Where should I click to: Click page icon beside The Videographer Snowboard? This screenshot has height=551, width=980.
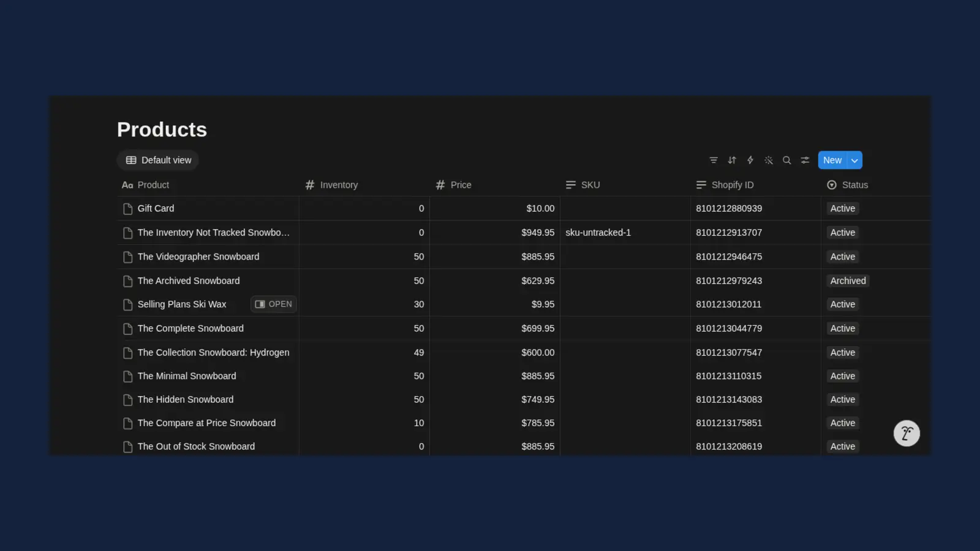(128, 257)
